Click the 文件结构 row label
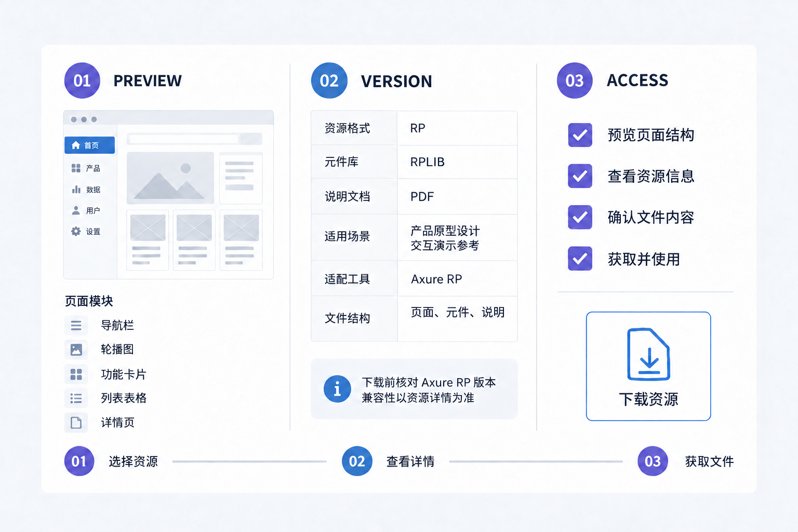 click(347, 318)
